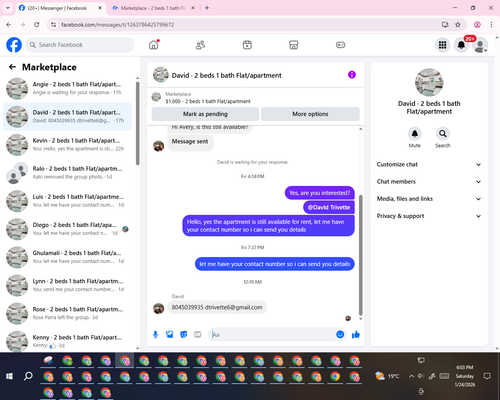
Task: Expand Customize chat section
Action: coord(429,164)
